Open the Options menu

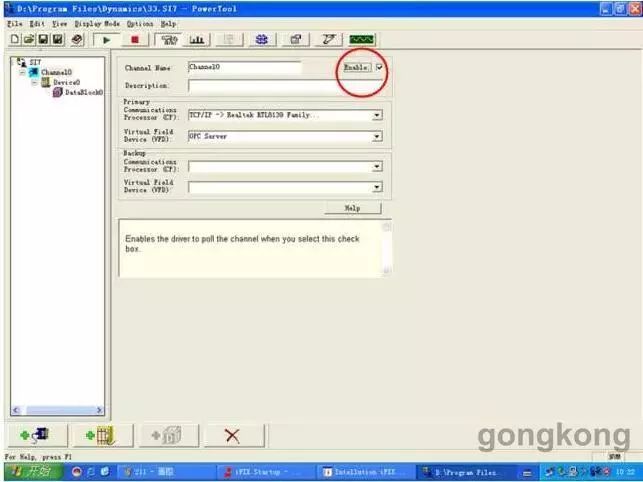coord(139,23)
